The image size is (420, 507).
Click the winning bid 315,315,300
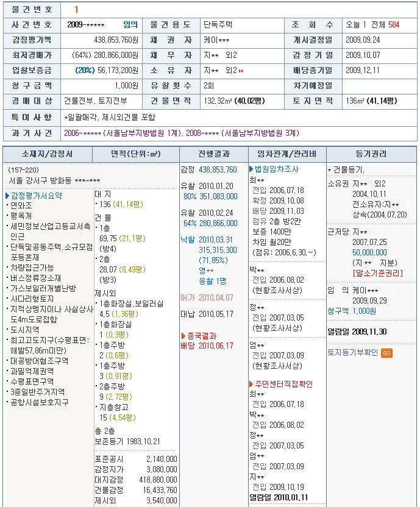[218, 250]
